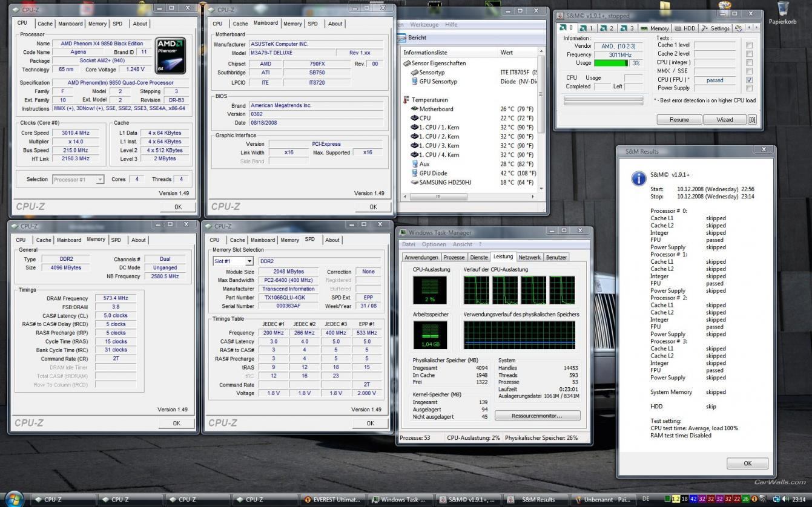Screen dimensions: 812x507
Task: Open the Datei menu in Task-Manager
Action: (x=409, y=244)
